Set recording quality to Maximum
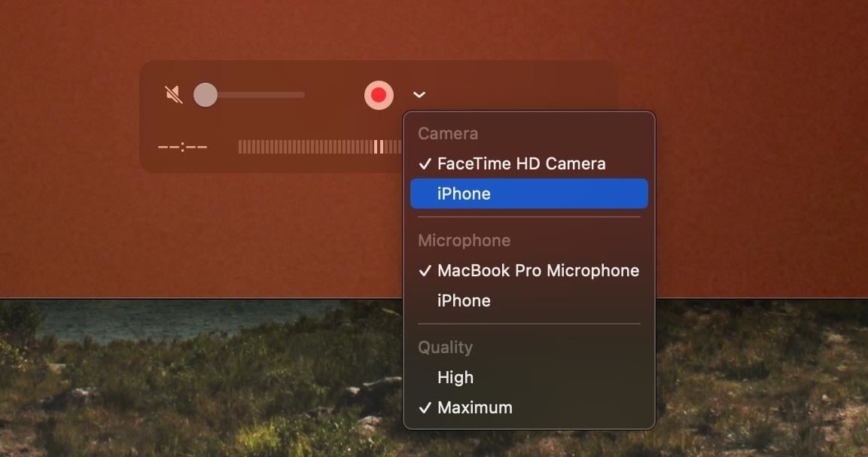This screenshot has width=868, height=457. pos(474,408)
